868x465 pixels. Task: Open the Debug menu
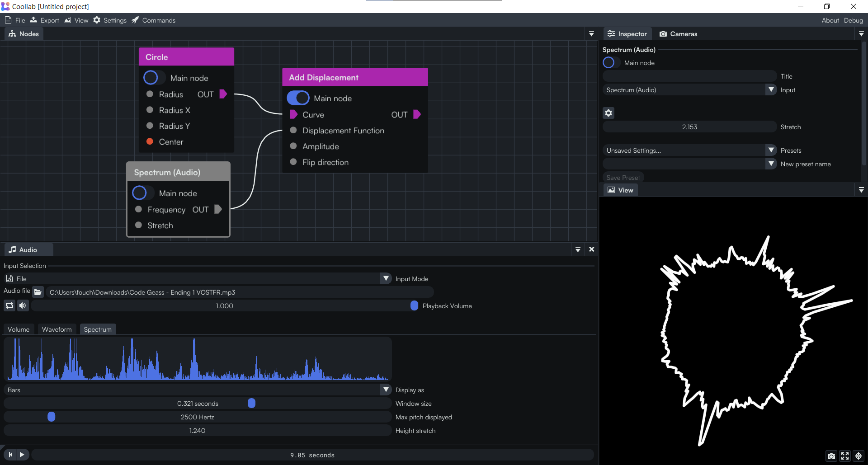coord(853,20)
